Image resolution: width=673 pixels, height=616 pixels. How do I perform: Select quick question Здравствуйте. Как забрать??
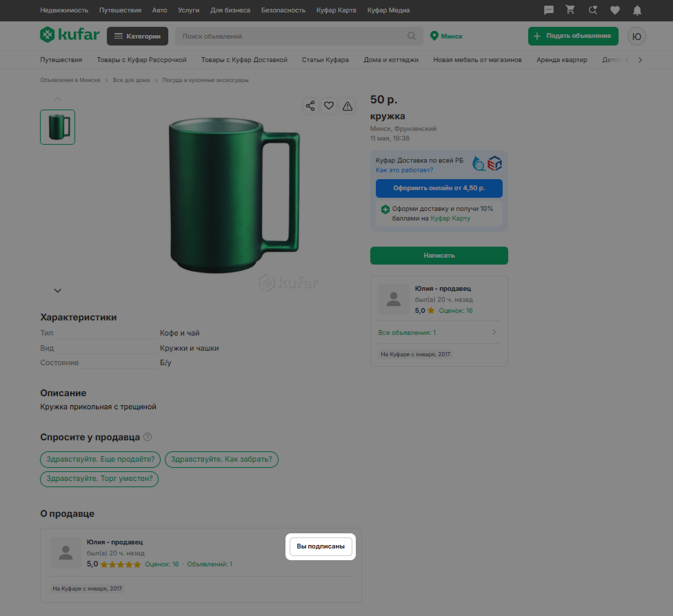[221, 460]
